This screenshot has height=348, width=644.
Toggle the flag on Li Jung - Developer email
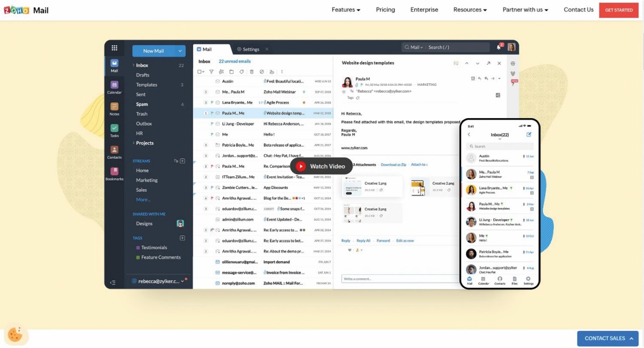point(212,124)
